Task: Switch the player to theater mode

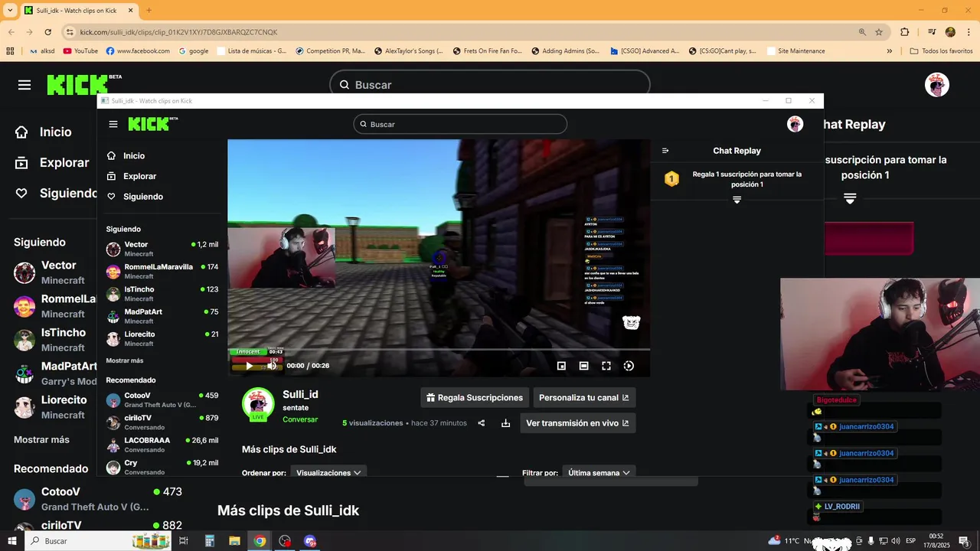Action: [x=583, y=366]
